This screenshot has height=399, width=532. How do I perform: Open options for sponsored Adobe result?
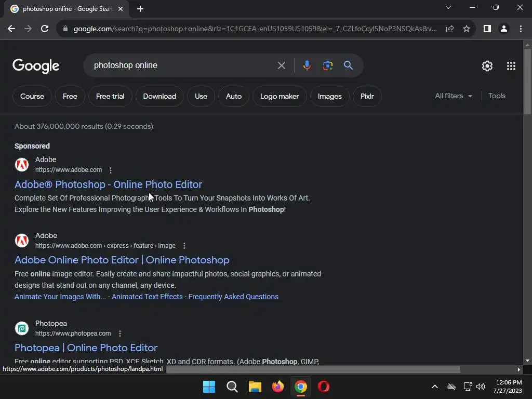111,170
